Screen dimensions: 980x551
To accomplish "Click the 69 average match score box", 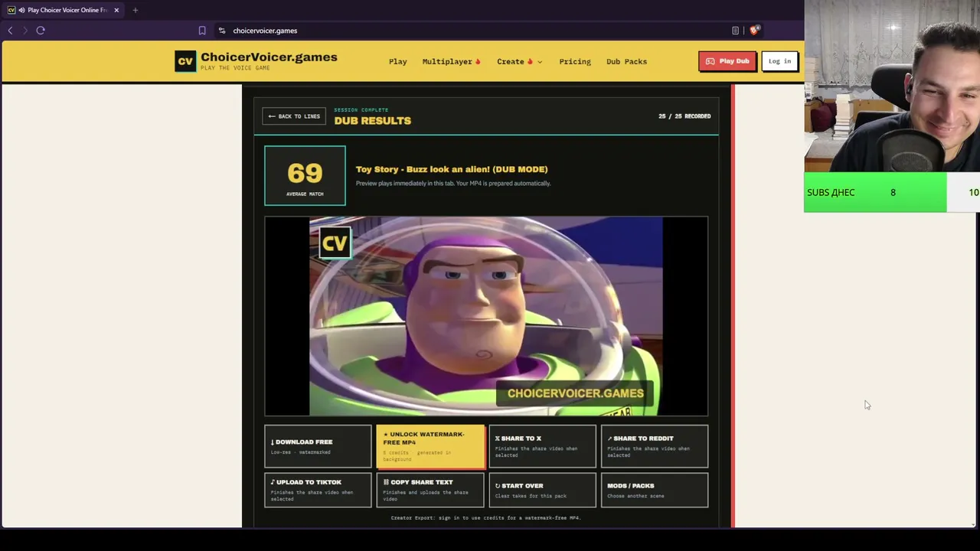I will [305, 175].
